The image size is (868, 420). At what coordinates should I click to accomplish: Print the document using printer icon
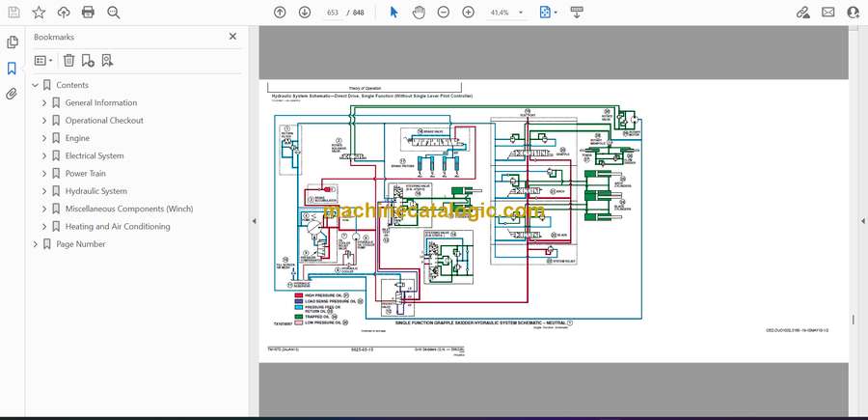click(89, 13)
